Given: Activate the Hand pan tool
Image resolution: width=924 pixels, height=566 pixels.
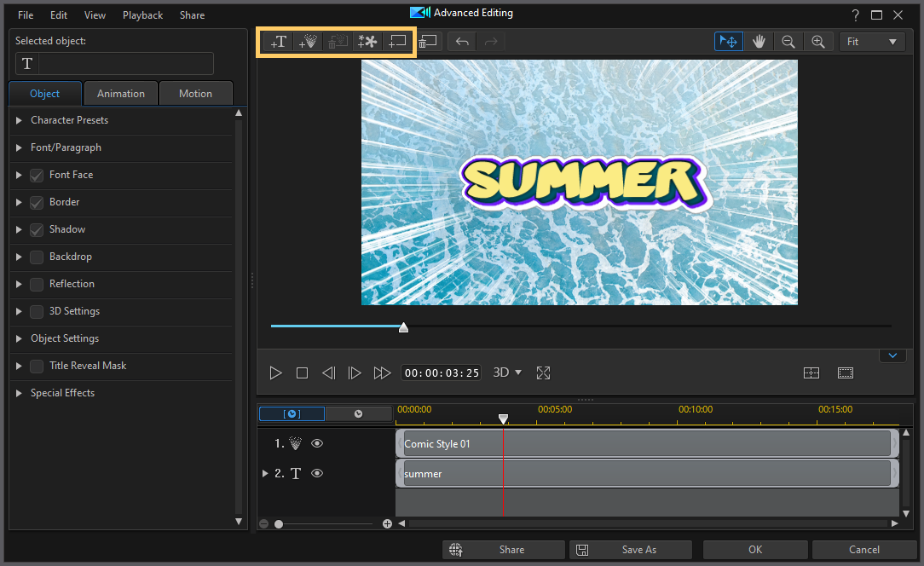Looking at the screenshot, I should 759,41.
